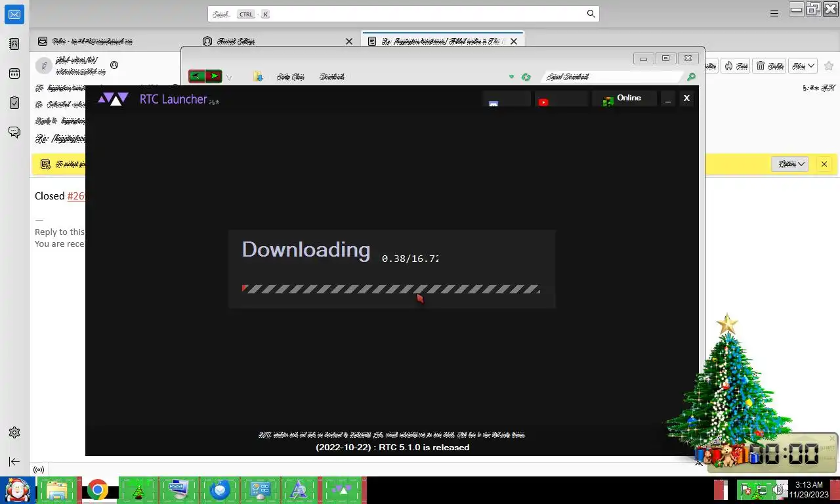Click the RTC Launcher logo
This screenshot has width=840, height=504.
(113, 99)
